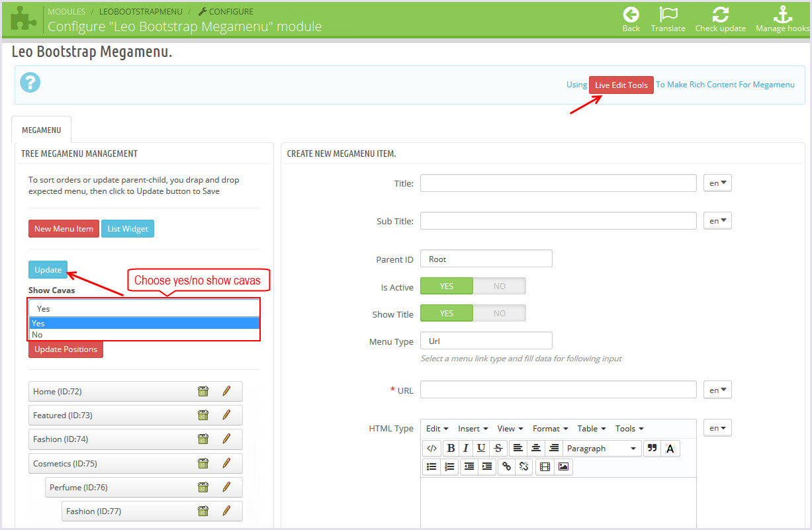Open editor View menu
The height and width of the screenshot is (530, 812).
pyautogui.click(x=510, y=428)
